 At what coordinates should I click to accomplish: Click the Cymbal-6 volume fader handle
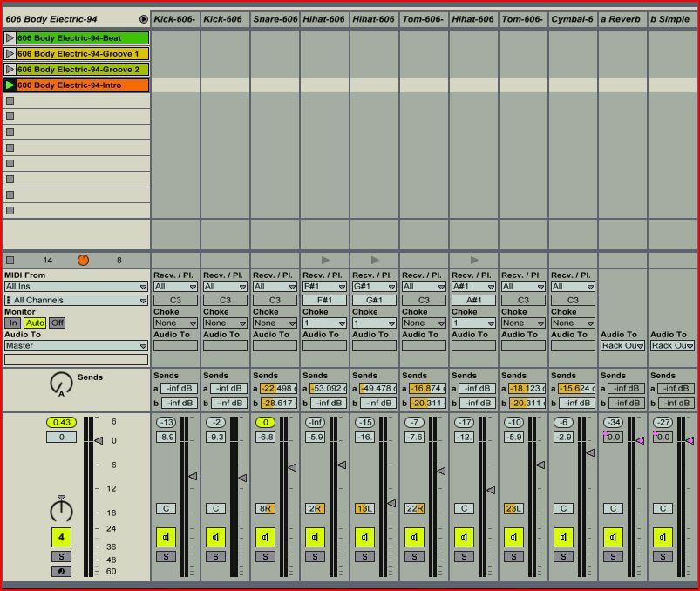590,452
